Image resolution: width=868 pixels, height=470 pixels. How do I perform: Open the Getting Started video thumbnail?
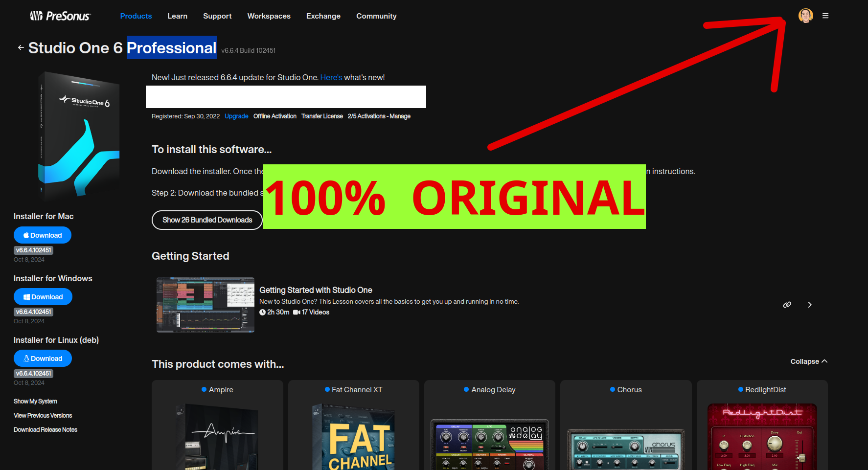206,305
